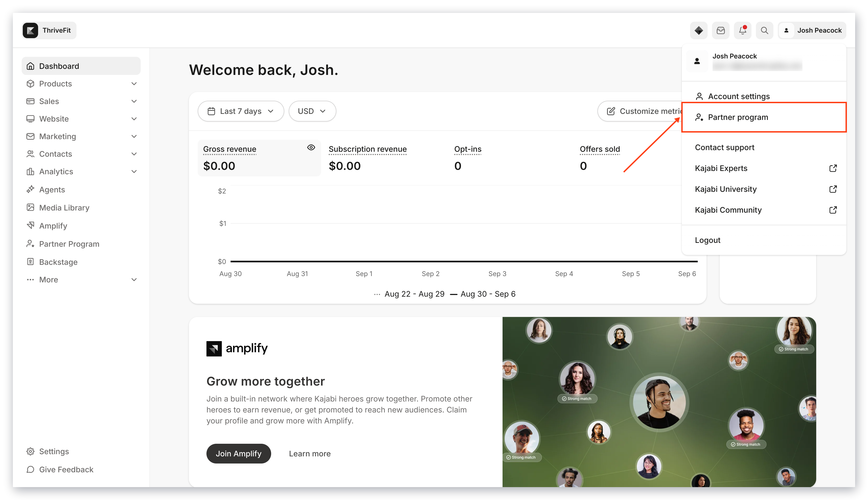This screenshot has width=868, height=500.
Task: Click the More ellipsis icon
Action: coord(30,280)
